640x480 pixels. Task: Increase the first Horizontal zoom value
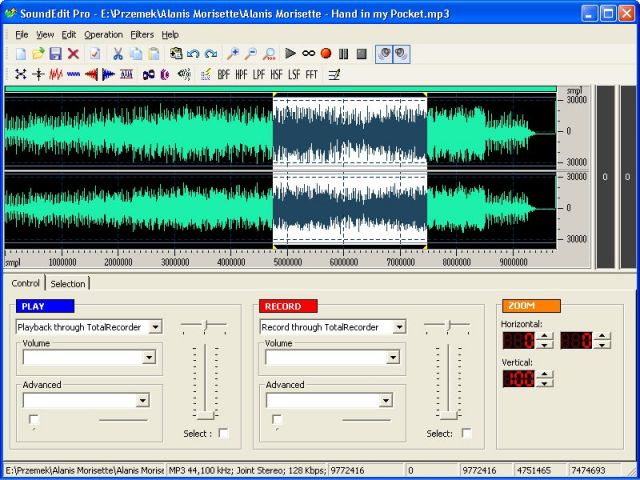pos(544,336)
